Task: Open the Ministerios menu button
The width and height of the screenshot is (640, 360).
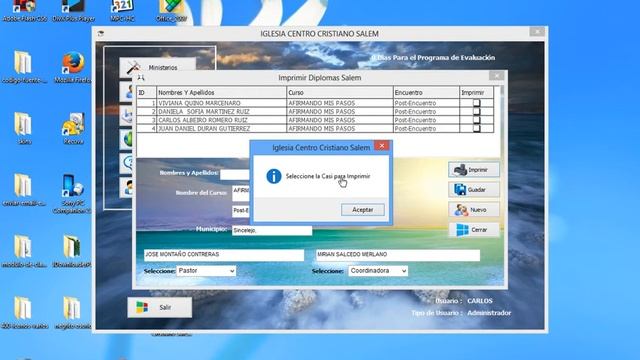Action: [158, 67]
